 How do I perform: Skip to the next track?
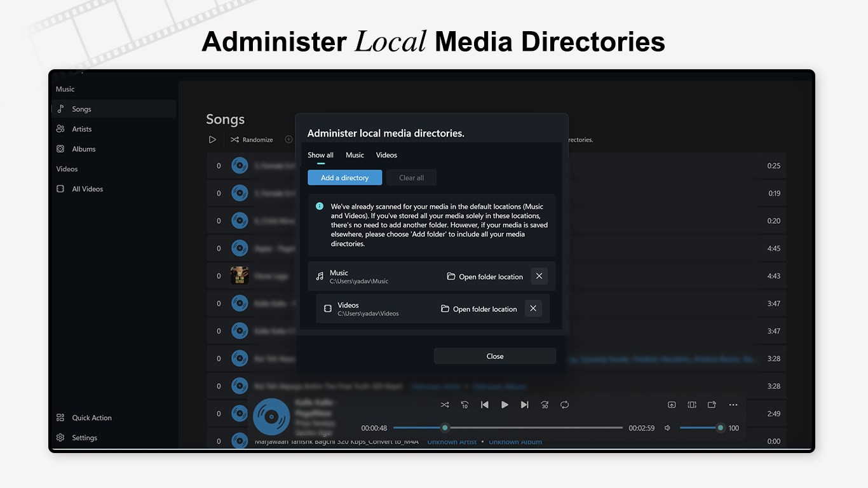[x=524, y=405]
